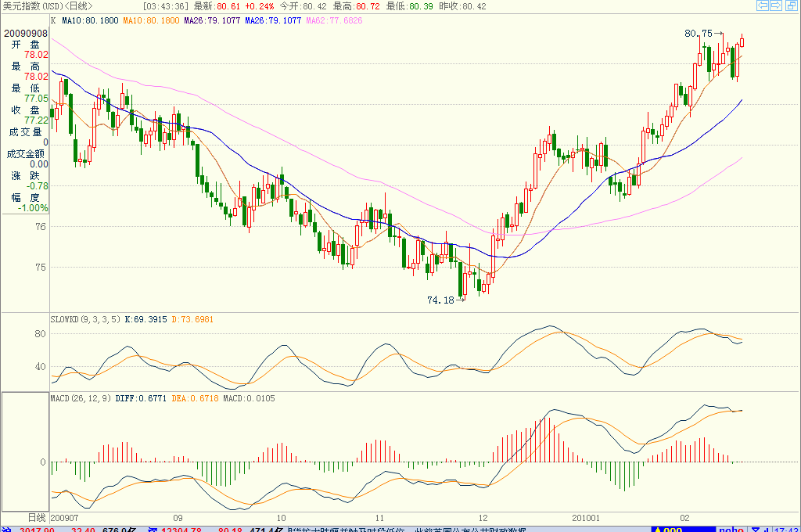Viewport: 801px width, 532px height.
Task: Click the 收盘 value 77.22 in the left panel
Action: coord(36,120)
